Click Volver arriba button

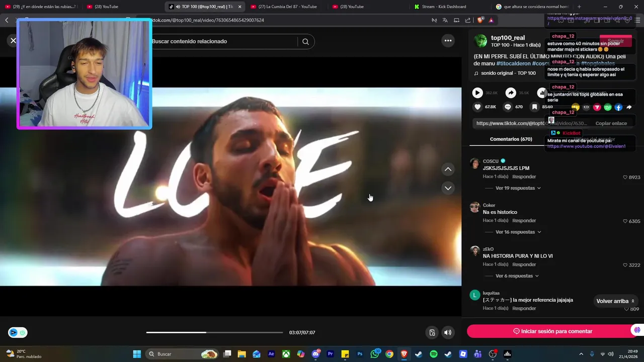pos(615,301)
